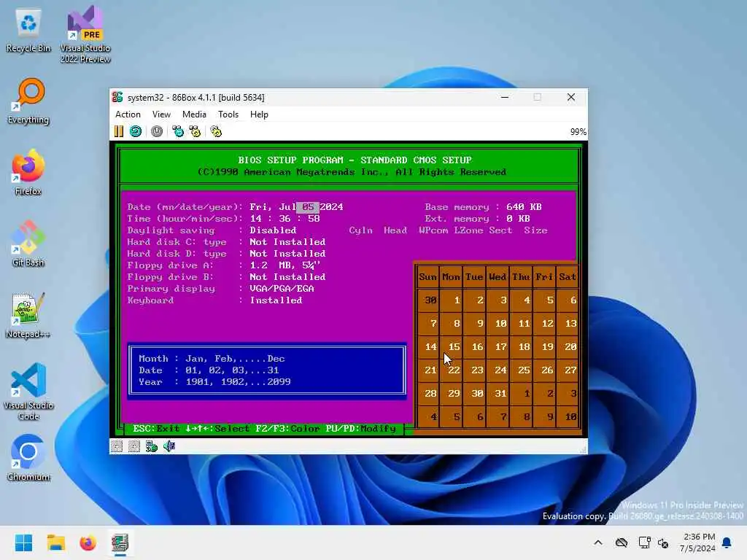The width and height of the screenshot is (747, 560).
Task: Close the 86Box window
Action: 571,97
